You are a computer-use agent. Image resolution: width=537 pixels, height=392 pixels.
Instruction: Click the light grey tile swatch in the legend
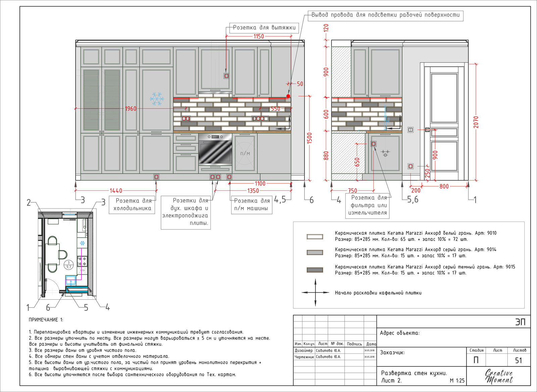pyautogui.click(x=315, y=252)
